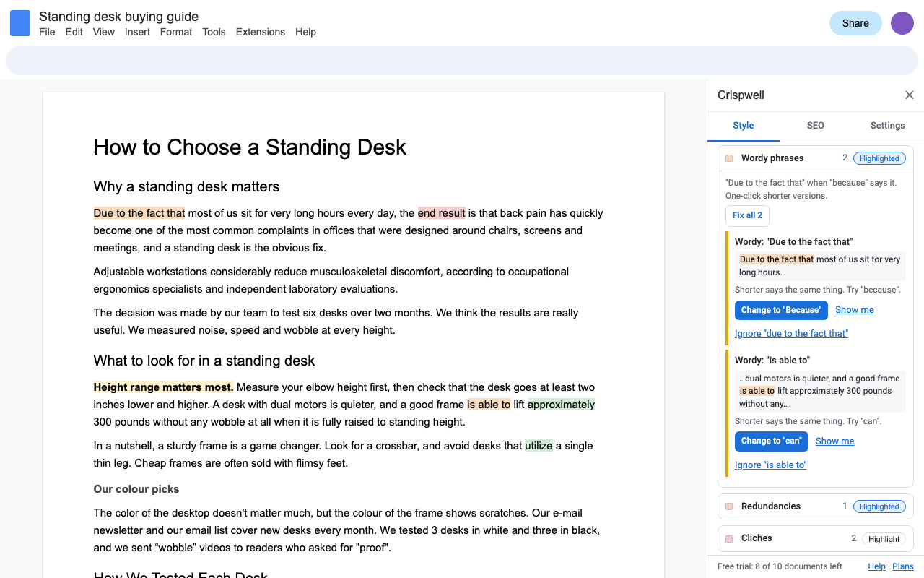The image size is (924, 578).
Task: Click Change to "Because" button
Action: (x=781, y=310)
